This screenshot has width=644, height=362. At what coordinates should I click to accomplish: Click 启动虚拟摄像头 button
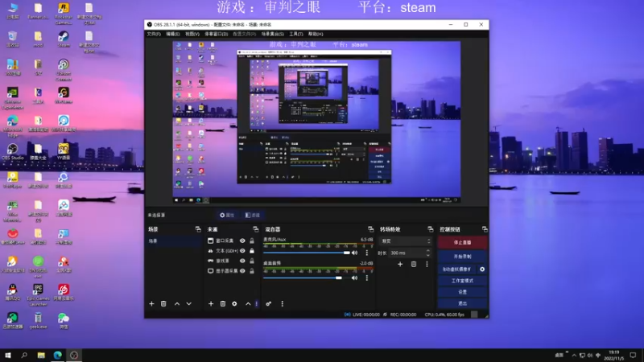pos(456,269)
